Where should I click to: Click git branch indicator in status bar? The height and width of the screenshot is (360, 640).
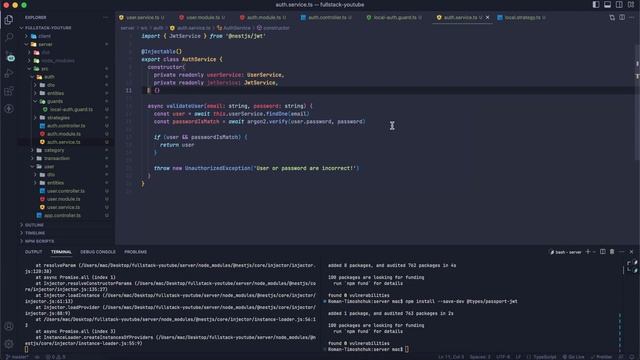17,357
